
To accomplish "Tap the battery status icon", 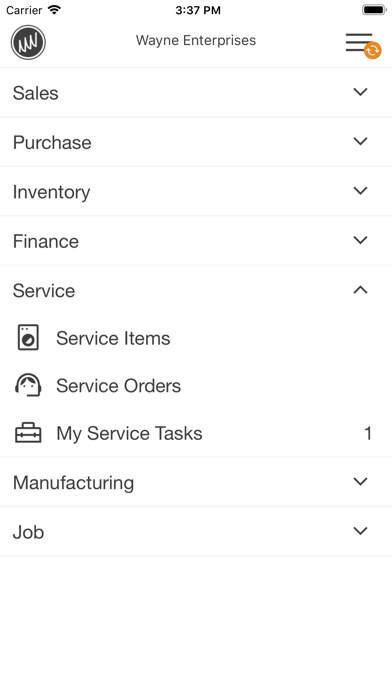I will pyautogui.click(x=374, y=10).
